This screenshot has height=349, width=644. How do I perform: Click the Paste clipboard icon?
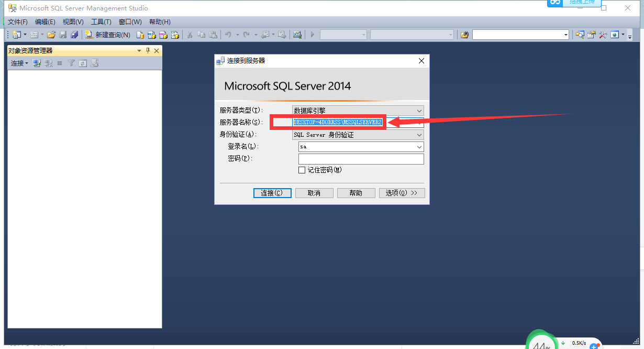213,35
